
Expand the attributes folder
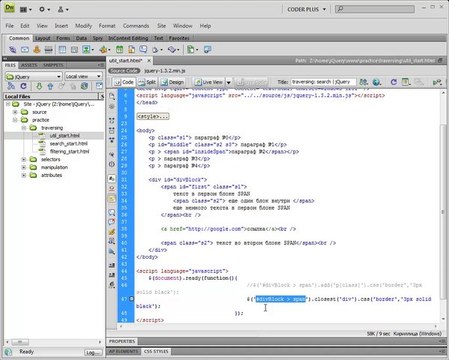click(x=24, y=175)
